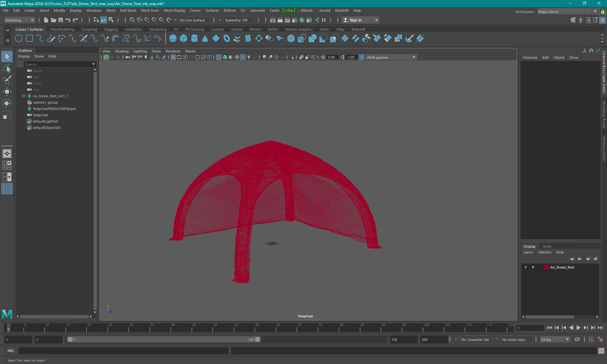Image resolution: width=607 pixels, height=364 pixels.
Task: Toggle playback P box for Air_Dome_Tent layer
Action: 533,267
